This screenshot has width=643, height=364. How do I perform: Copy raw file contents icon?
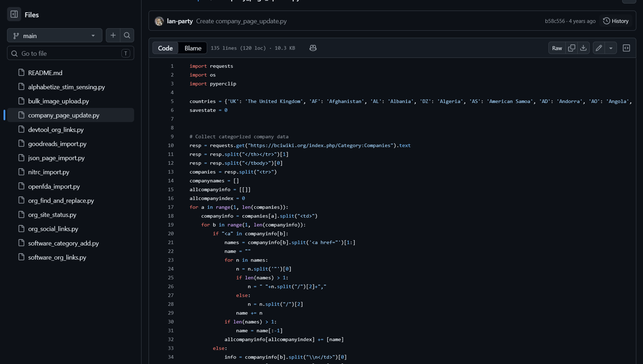[572, 48]
